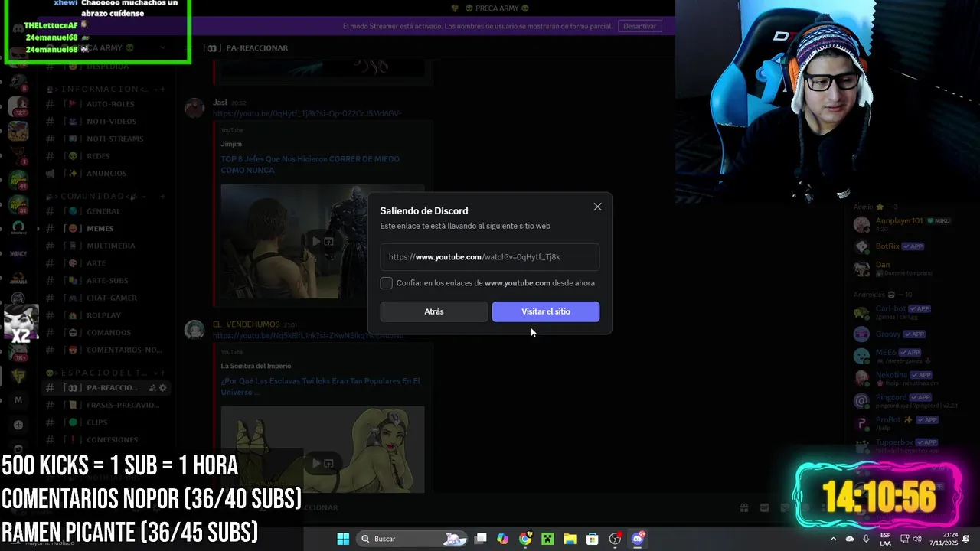Image resolution: width=980 pixels, height=551 pixels.
Task: Open the CHAT-GAMER channel
Action: click(106, 298)
